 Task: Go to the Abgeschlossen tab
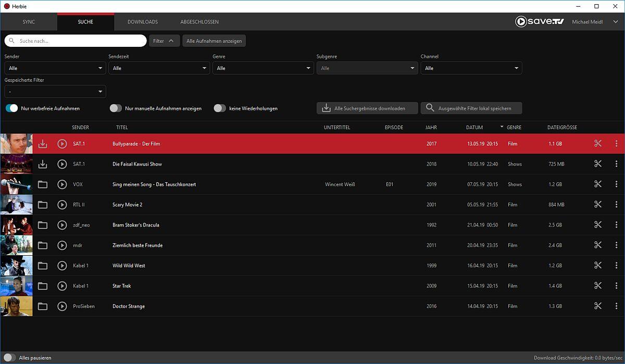pyautogui.click(x=199, y=22)
